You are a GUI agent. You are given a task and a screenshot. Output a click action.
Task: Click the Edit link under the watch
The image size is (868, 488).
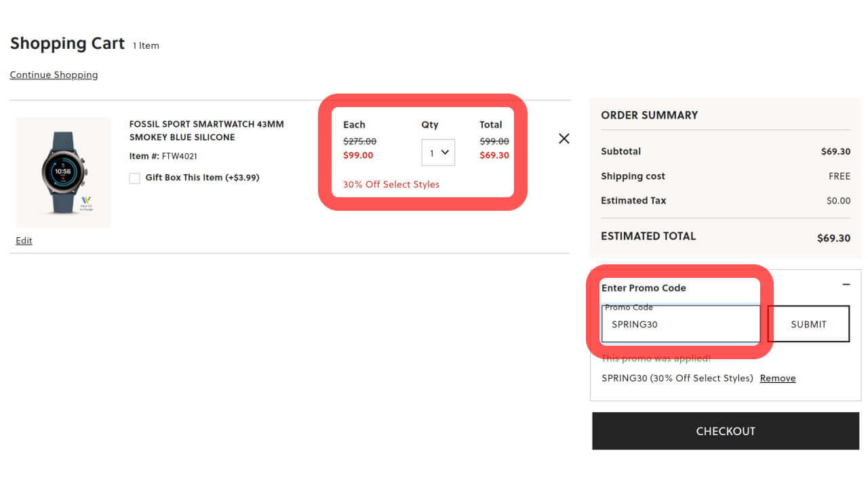tap(24, 241)
